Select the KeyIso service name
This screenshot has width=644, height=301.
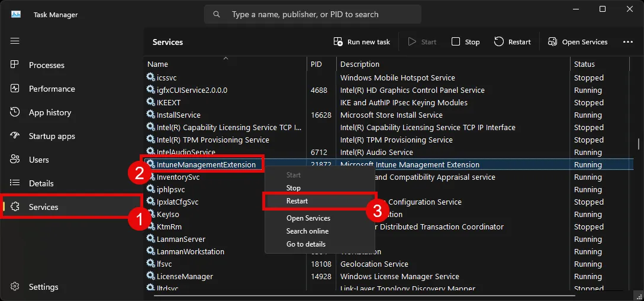[168, 215]
